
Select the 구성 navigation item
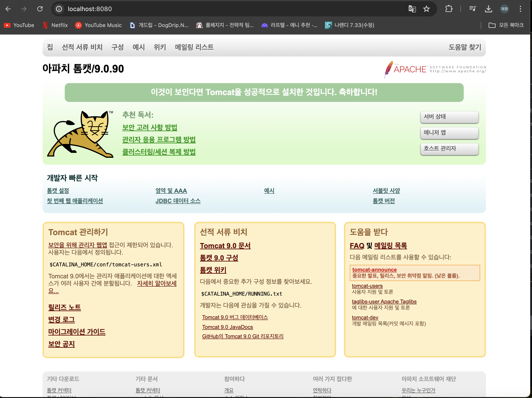pyautogui.click(x=118, y=47)
